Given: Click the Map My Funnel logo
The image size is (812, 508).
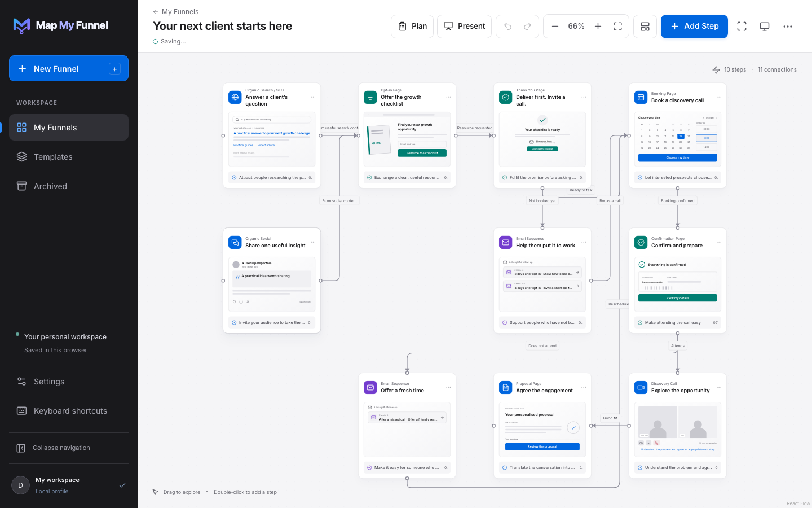Looking at the screenshot, I should coord(61,25).
